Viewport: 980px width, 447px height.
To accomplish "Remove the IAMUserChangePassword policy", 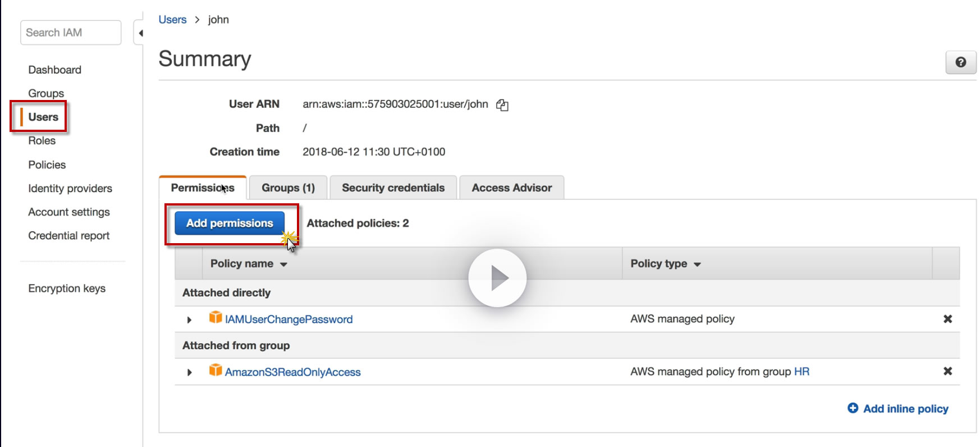I will [947, 319].
